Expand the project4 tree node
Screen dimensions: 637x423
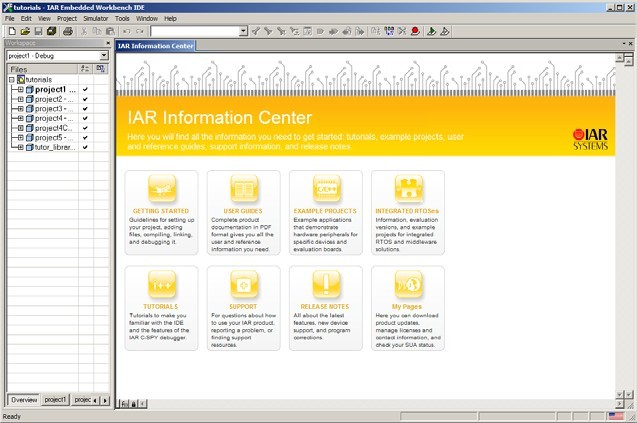click(x=20, y=118)
